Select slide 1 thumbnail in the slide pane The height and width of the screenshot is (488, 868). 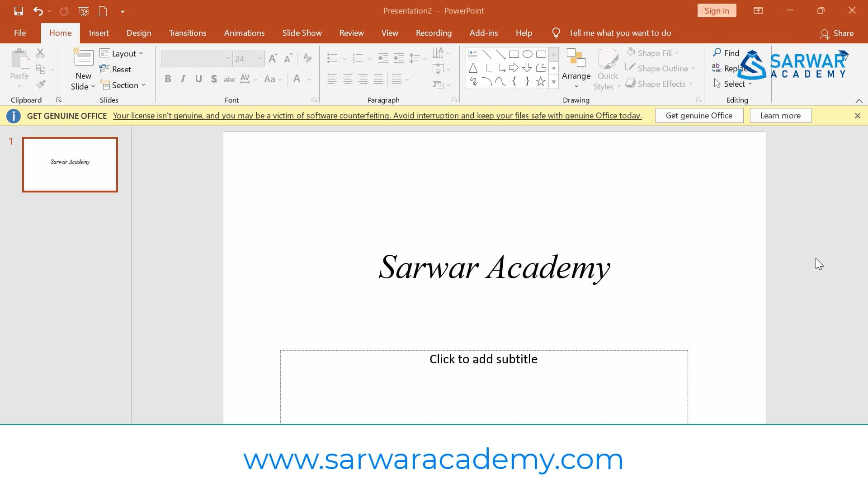tap(70, 164)
